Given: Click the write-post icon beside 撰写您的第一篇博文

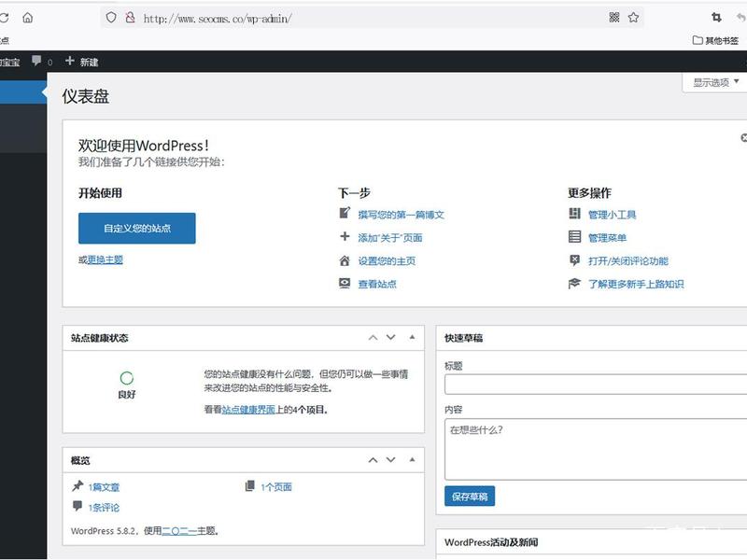Looking at the screenshot, I should point(345,213).
